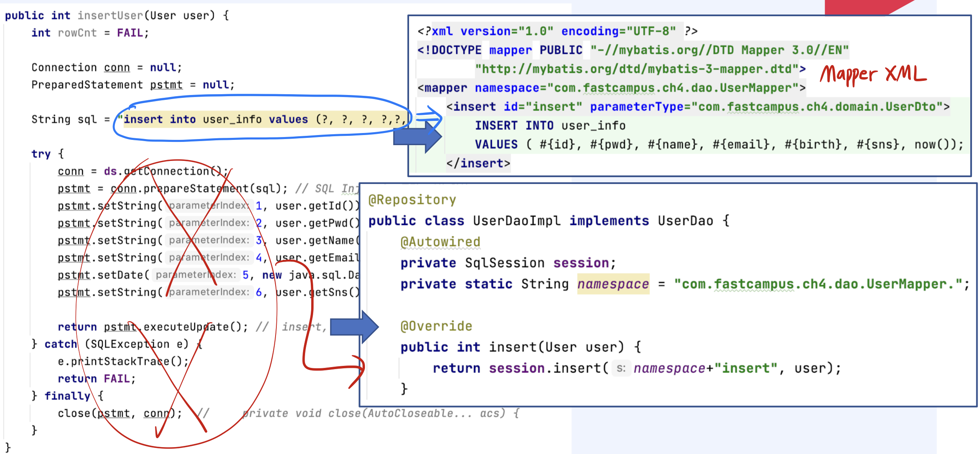Click the e.printStackTrace() line
This screenshot has height=454, width=980.
(123, 361)
